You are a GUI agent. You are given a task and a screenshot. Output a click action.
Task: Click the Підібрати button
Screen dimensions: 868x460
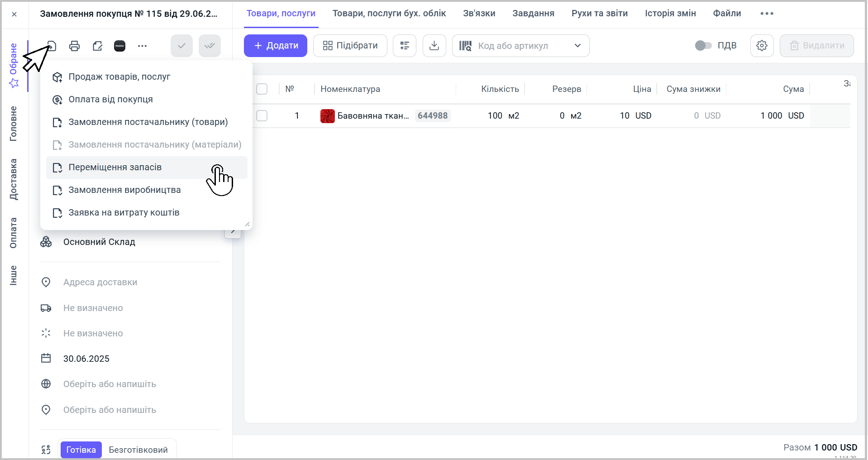(x=350, y=46)
